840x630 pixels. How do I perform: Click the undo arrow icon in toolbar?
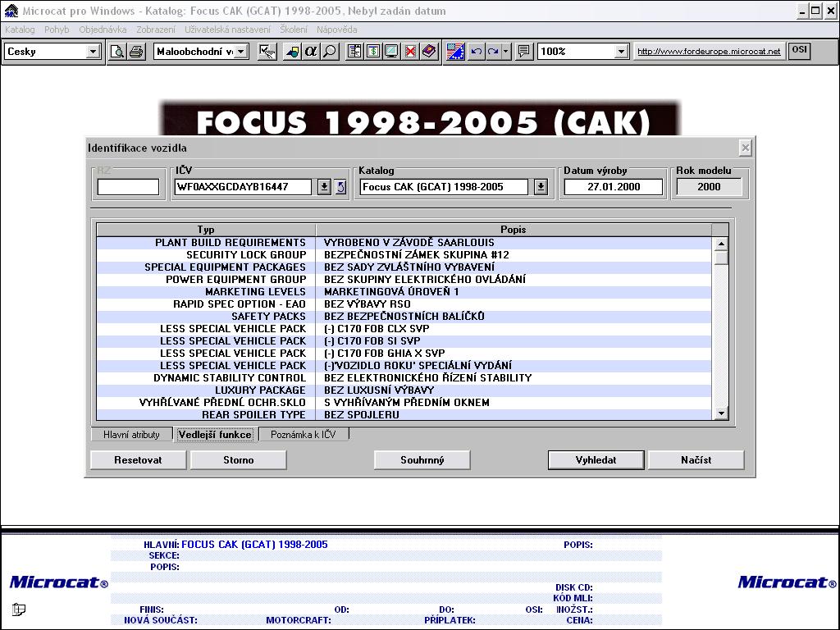click(477, 52)
